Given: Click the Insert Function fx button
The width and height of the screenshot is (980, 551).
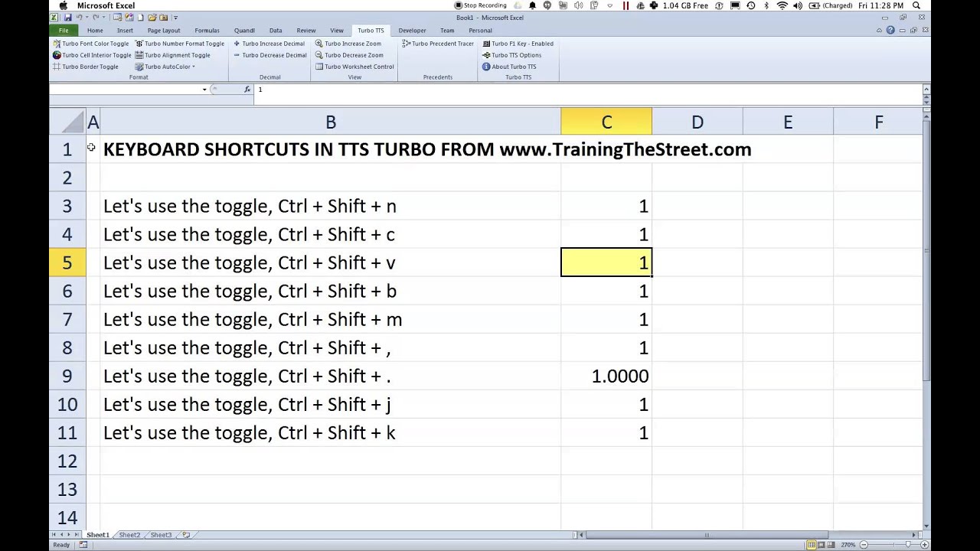Looking at the screenshot, I should point(247,90).
